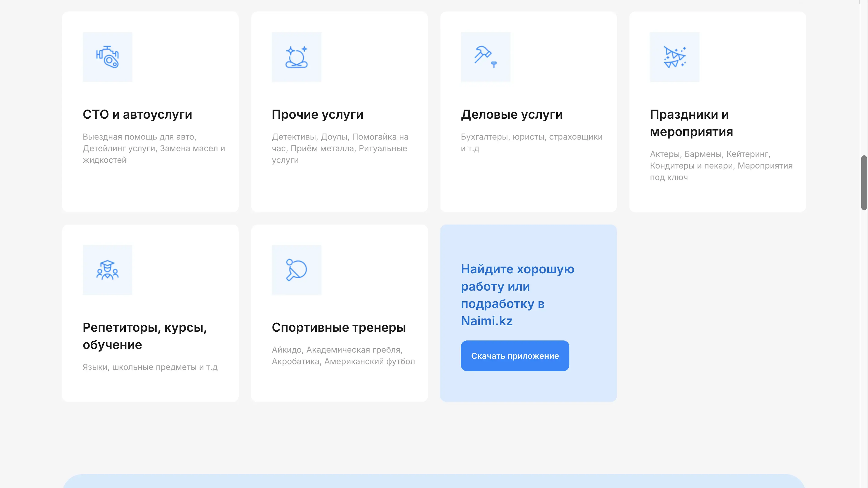Select the Спортивные тренеры heading

click(339, 327)
